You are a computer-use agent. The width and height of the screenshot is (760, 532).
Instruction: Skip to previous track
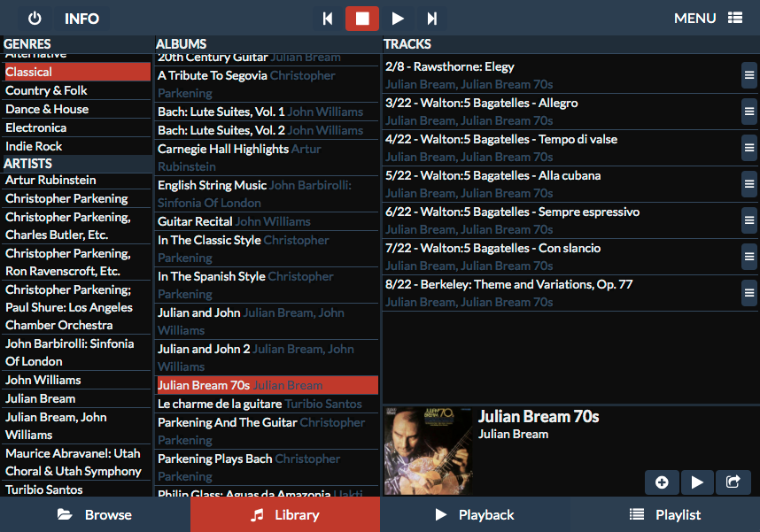pos(328,19)
